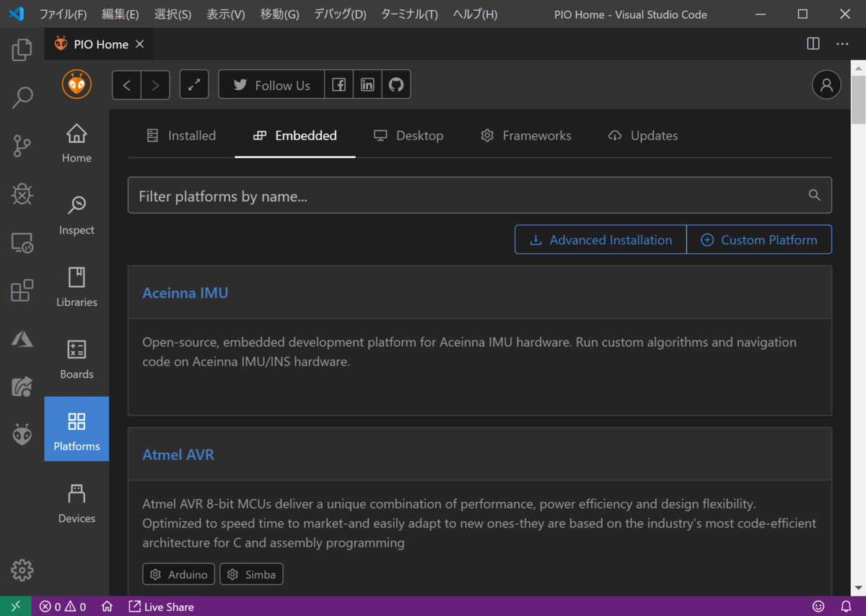Open the Inspect section
Image resolution: width=866 pixels, height=616 pixels.
click(x=76, y=215)
